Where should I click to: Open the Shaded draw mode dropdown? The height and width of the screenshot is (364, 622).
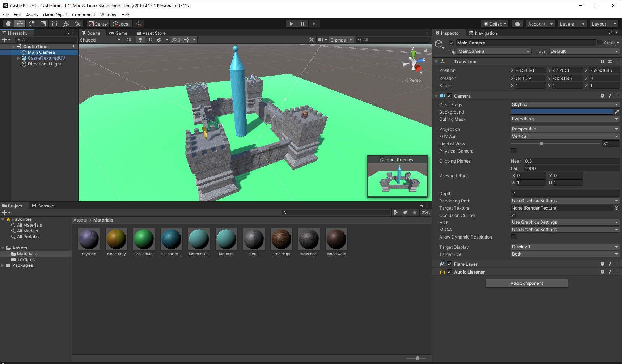[100, 40]
